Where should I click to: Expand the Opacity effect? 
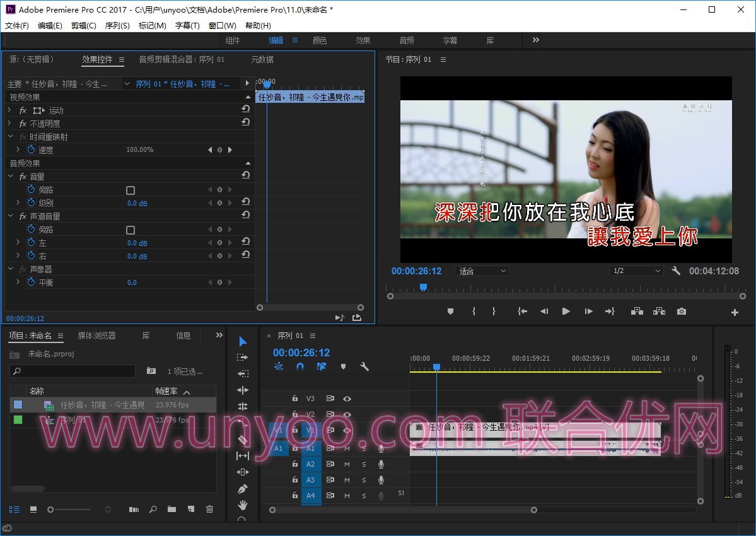pos(9,124)
